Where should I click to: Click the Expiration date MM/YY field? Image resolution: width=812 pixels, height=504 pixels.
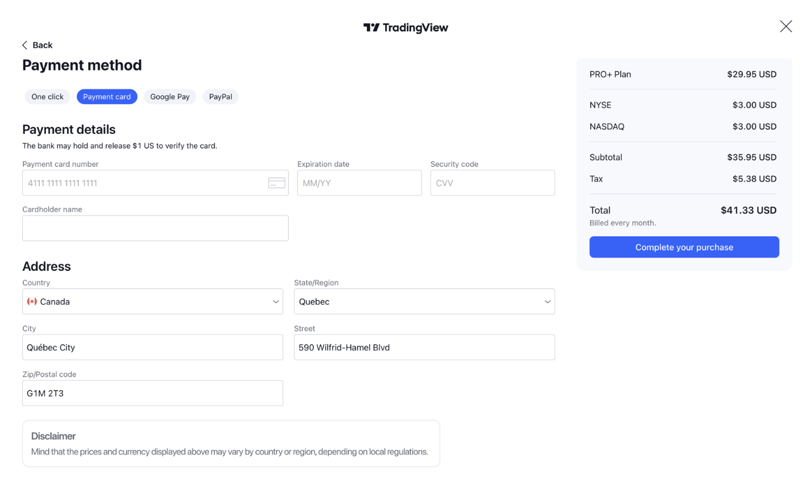(x=359, y=183)
